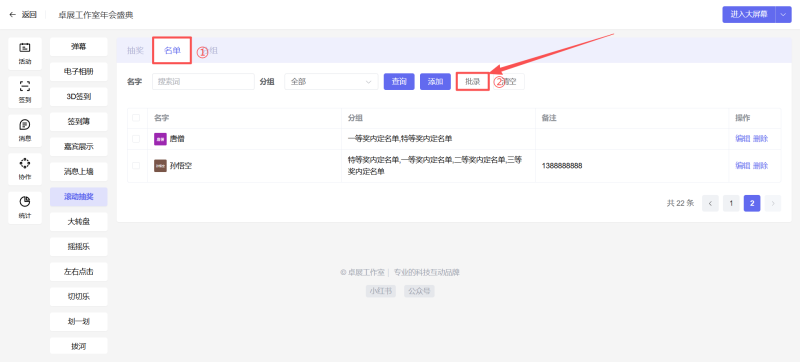Switch to the 抽奖 tab
Screen dimensions: 800x362
pos(135,50)
